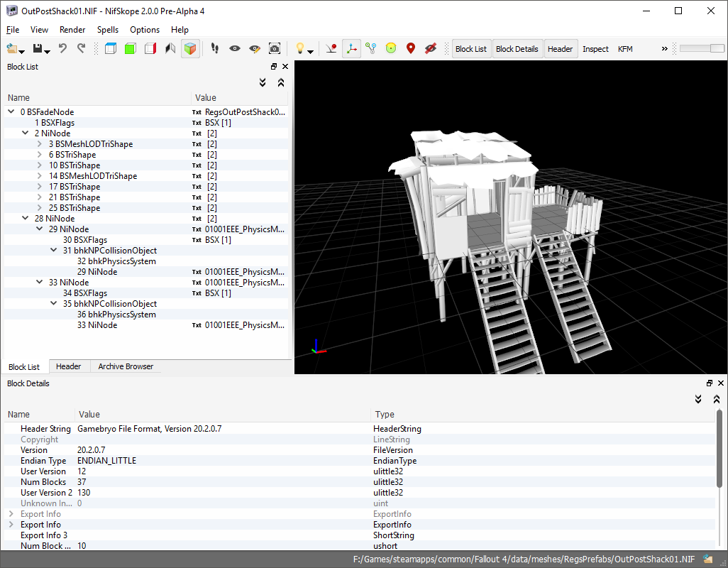
Task: Collapse the 0 BSFadeNode tree row
Action: pos(11,112)
